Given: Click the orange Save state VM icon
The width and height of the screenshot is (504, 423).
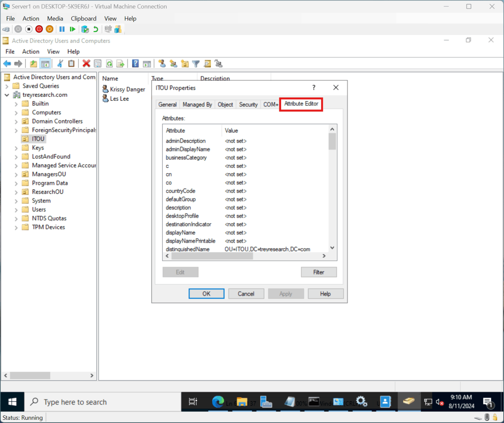Looking at the screenshot, I should pos(50,29).
